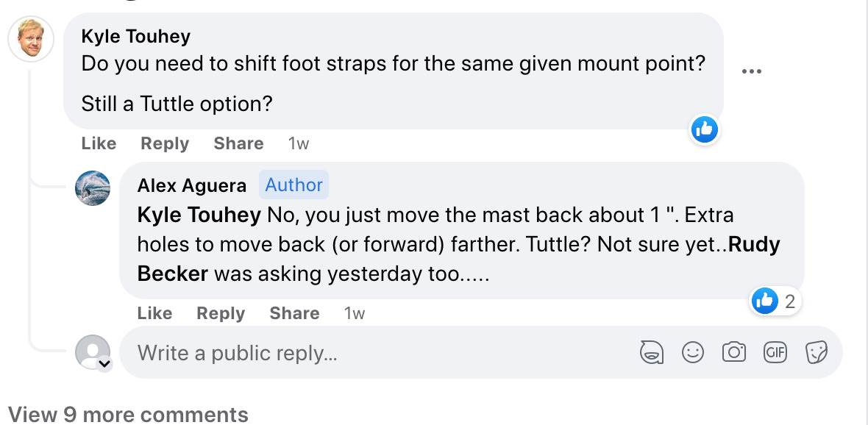Image resolution: width=868 pixels, height=425 pixels.
Task: Open the emoji picker in reply box
Action: tap(693, 353)
